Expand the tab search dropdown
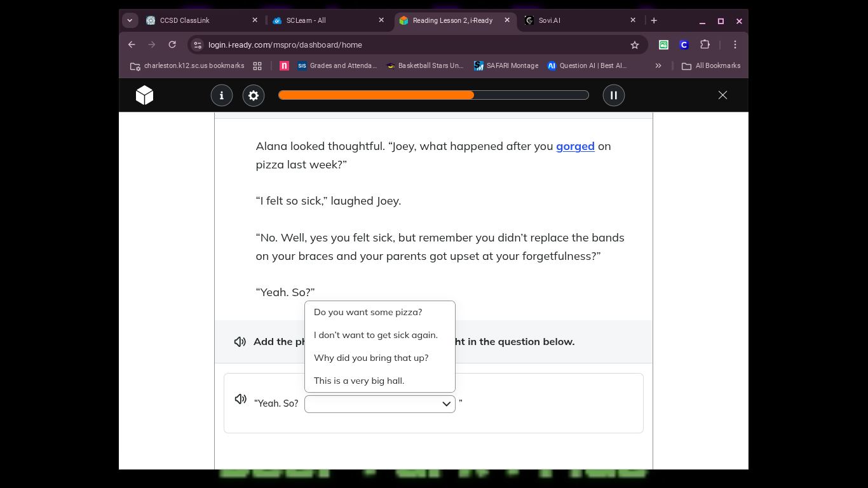This screenshot has width=868, height=488. tap(130, 20)
